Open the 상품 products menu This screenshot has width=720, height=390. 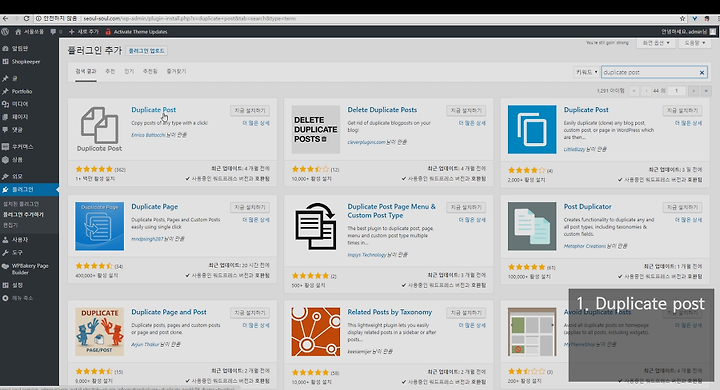[17, 160]
